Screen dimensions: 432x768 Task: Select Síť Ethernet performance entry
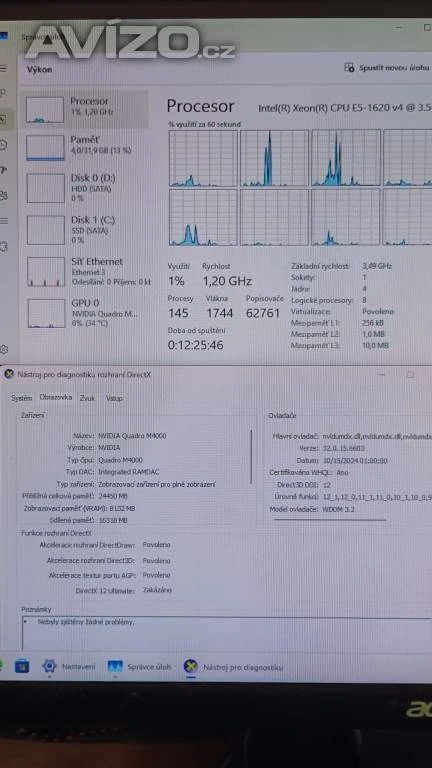tap(86, 271)
